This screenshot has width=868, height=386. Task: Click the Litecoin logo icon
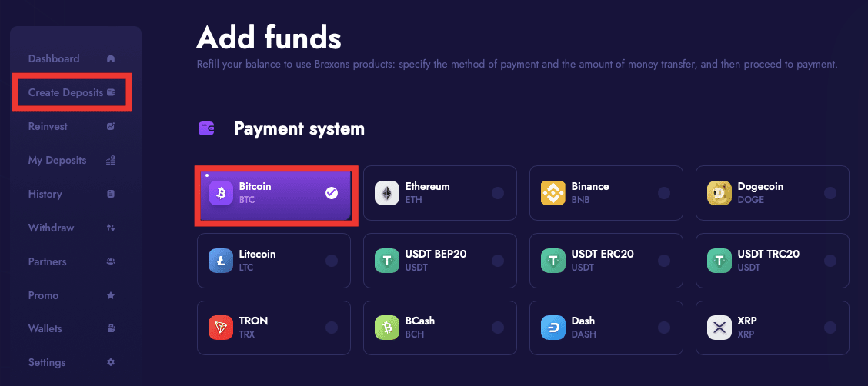pyautogui.click(x=221, y=261)
